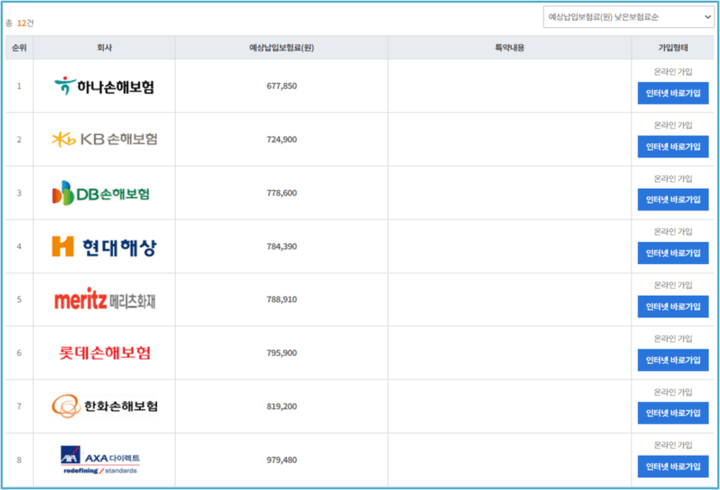Click 인터넷 바로가입 for AXA 다이렉트
This screenshot has width=720, height=490.
(x=673, y=467)
